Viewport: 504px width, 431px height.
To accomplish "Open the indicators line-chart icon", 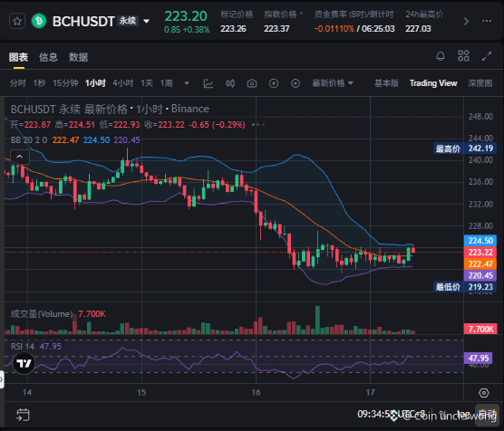I will 208,83.
